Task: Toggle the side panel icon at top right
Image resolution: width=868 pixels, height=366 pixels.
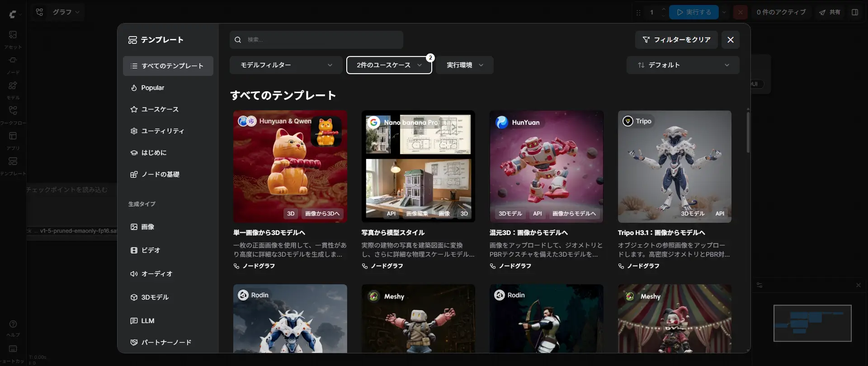Action: (x=854, y=12)
